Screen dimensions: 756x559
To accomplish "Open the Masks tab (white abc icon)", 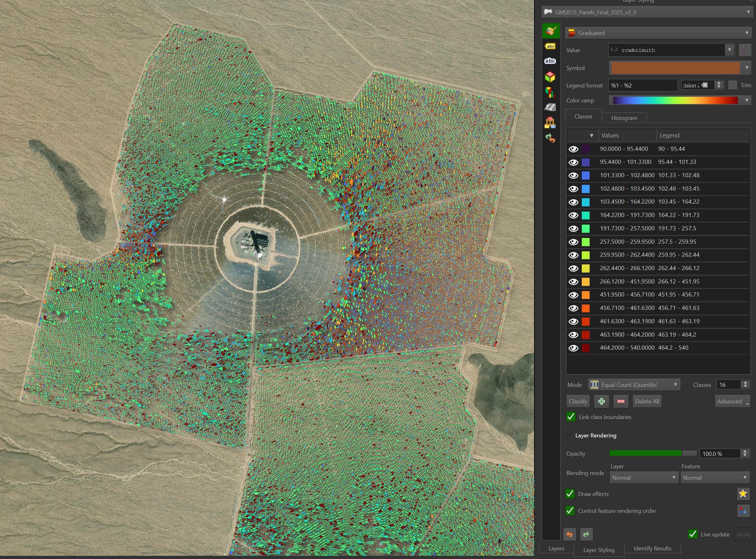I will [x=550, y=61].
